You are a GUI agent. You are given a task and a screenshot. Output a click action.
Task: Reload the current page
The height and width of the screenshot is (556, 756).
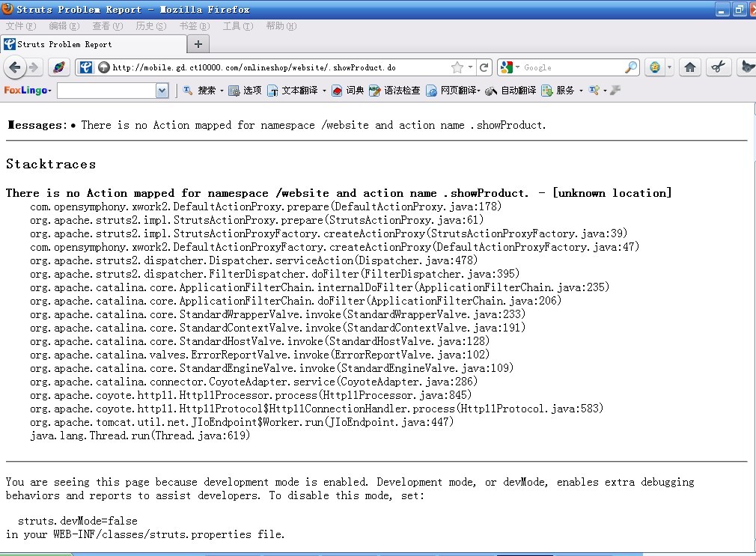tap(484, 67)
